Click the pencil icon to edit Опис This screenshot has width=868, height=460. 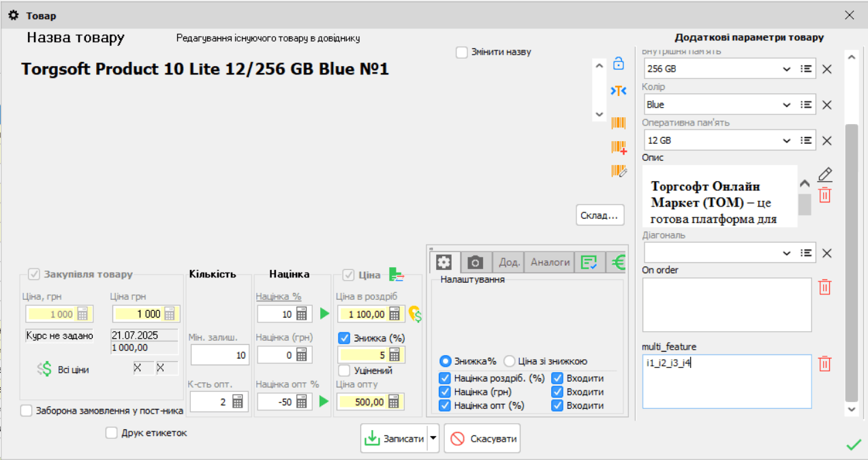pos(824,174)
